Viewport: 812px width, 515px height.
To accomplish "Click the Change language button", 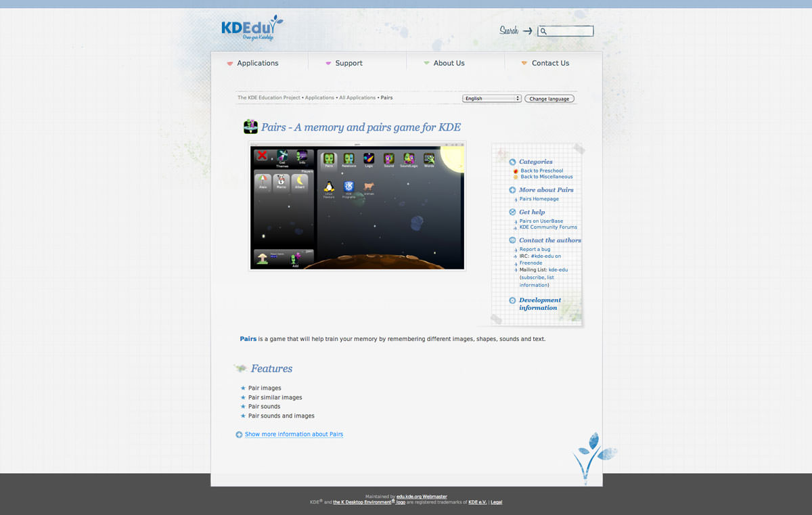I will pyautogui.click(x=549, y=99).
